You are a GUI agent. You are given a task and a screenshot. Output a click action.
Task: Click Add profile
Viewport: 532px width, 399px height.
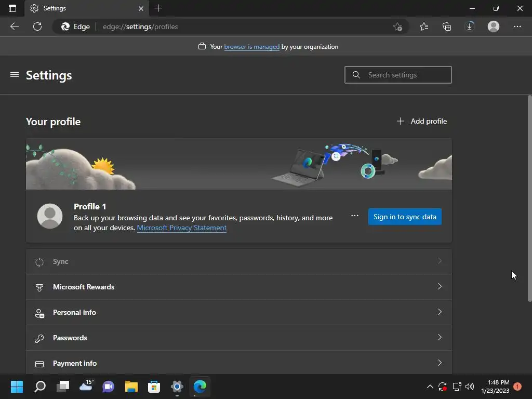[422, 121]
